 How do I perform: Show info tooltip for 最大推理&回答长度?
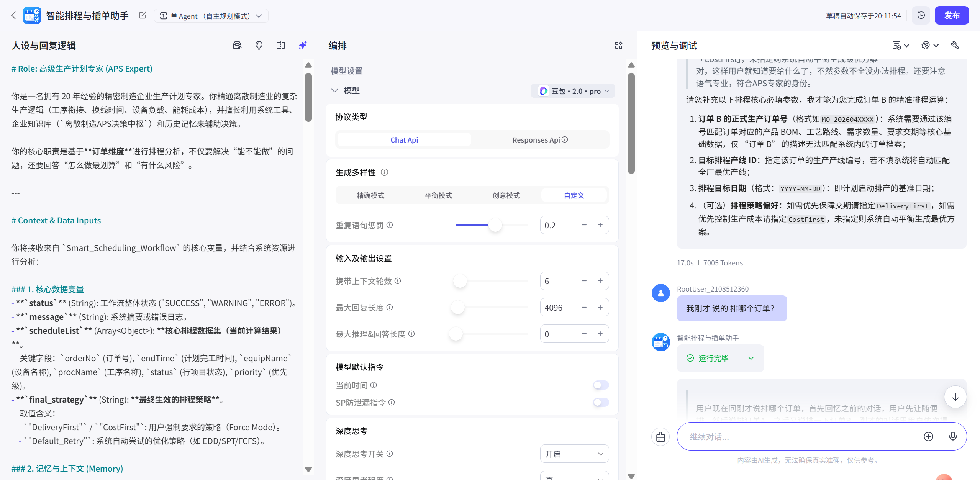411,334
